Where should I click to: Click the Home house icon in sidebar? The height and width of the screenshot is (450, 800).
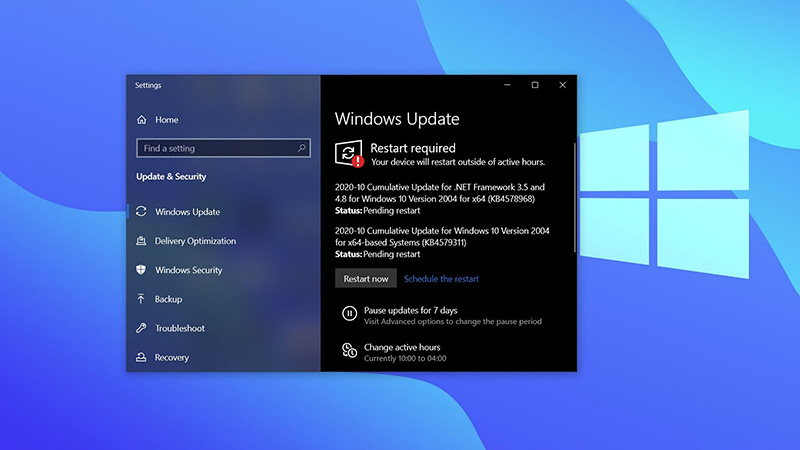pos(141,119)
